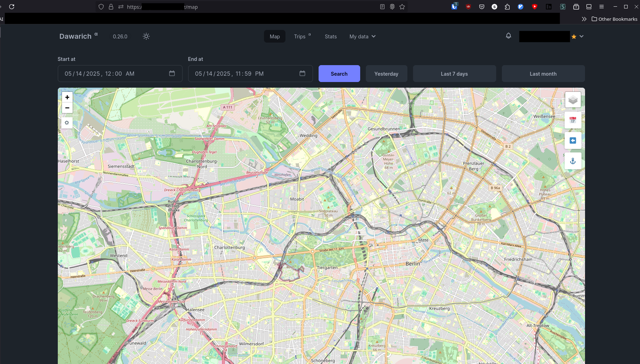The image size is (640, 364).
Task: Click the Siemensstadt map label
Action: tap(121, 166)
